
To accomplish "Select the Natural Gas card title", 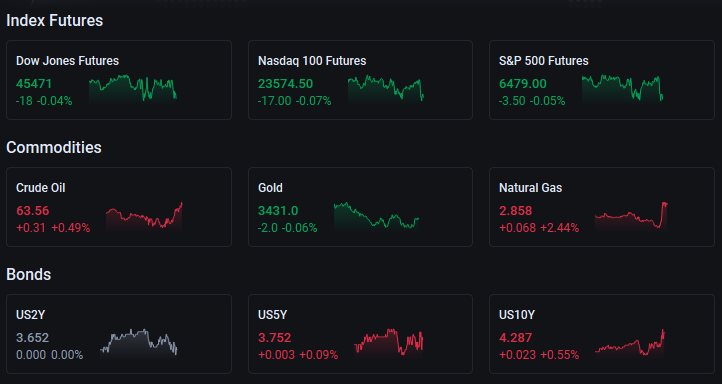I will pos(530,188).
